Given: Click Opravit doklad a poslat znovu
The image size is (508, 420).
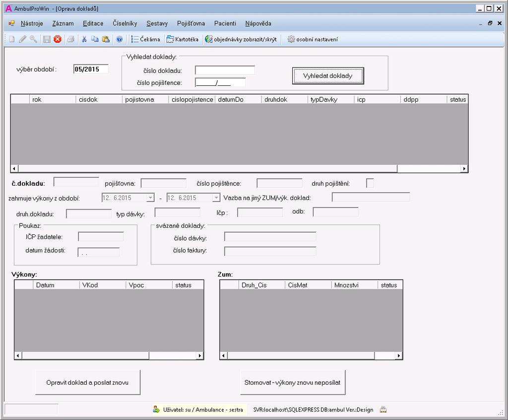Looking at the screenshot, I should coord(87,382).
